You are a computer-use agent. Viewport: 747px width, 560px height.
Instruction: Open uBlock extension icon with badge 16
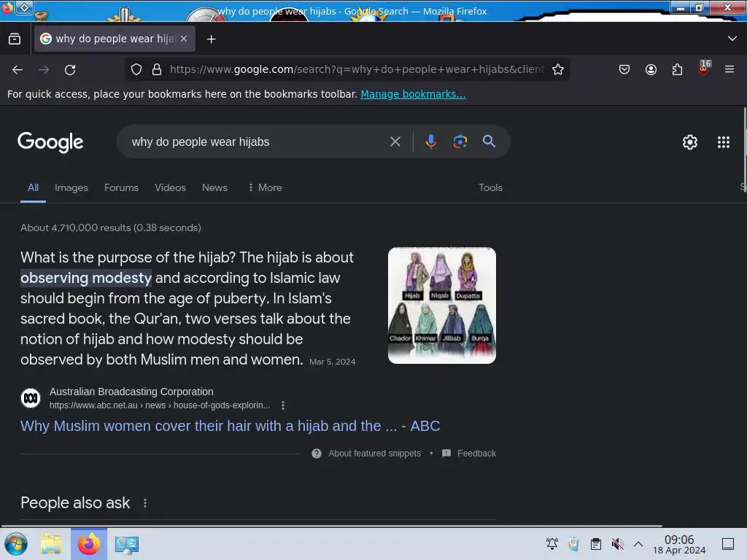coord(704,68)
